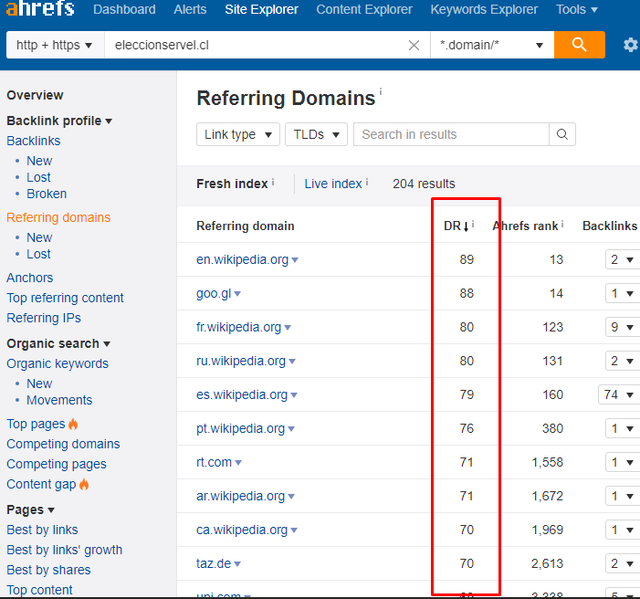The height and width of the screenshot is (599, 640).
Task: Expand pt.wikipedia.org backlinks dropdown showing 1
Action: 622,428
